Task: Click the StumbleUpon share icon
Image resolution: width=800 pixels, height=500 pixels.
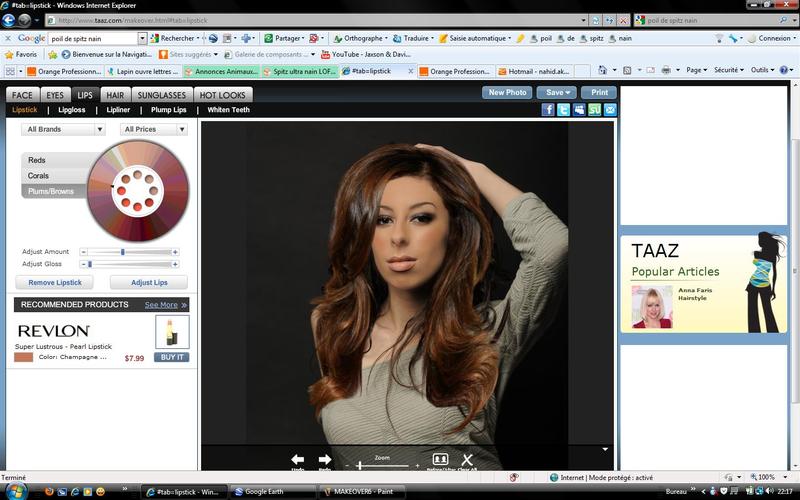Action: (595, 110)
